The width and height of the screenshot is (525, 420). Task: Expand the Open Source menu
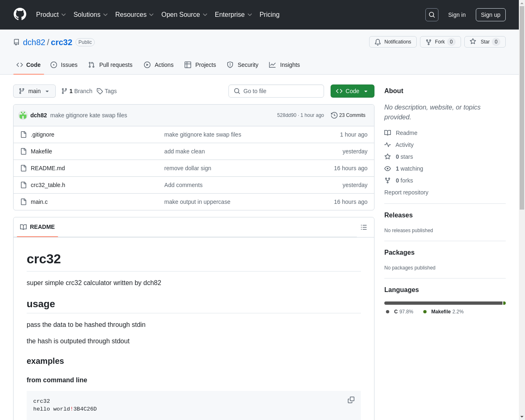point(185,15)
